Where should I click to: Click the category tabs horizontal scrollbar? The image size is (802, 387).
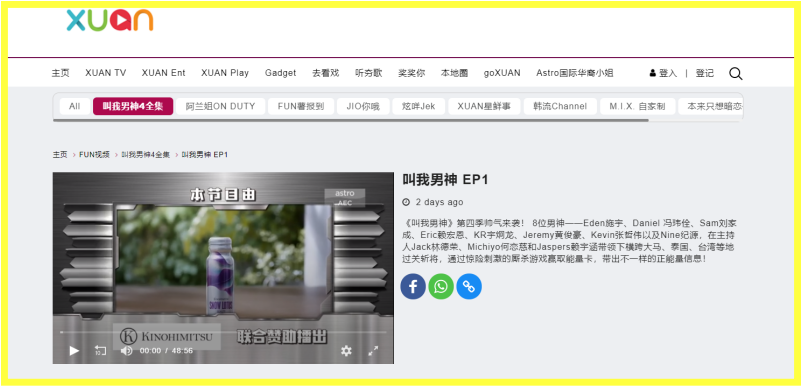tap(351, 120)
